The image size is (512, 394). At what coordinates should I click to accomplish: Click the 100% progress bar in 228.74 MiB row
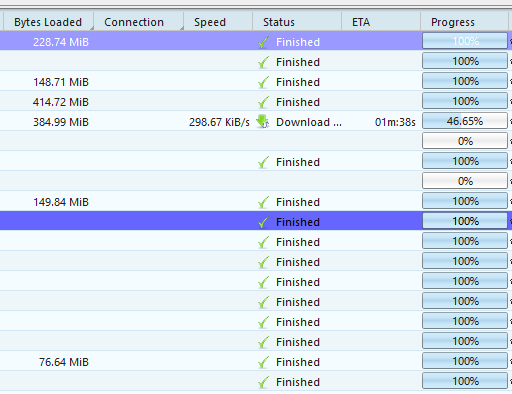[x=465, y=41]
